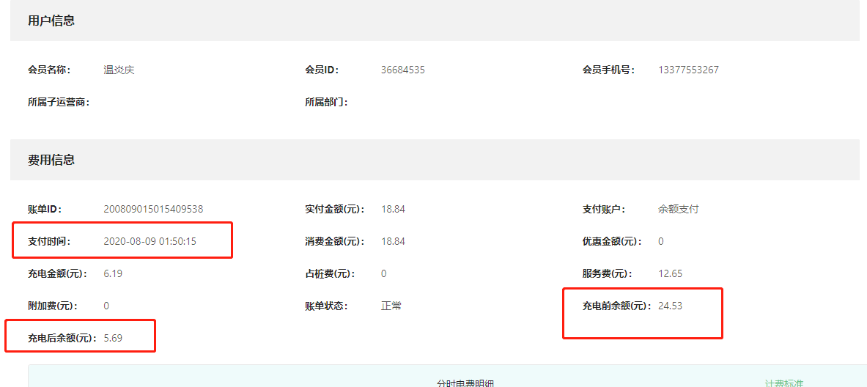The width and height of the screenshot is (867, 387).
Task: Click the member ID value 36684535
Action: click(403, 70)
